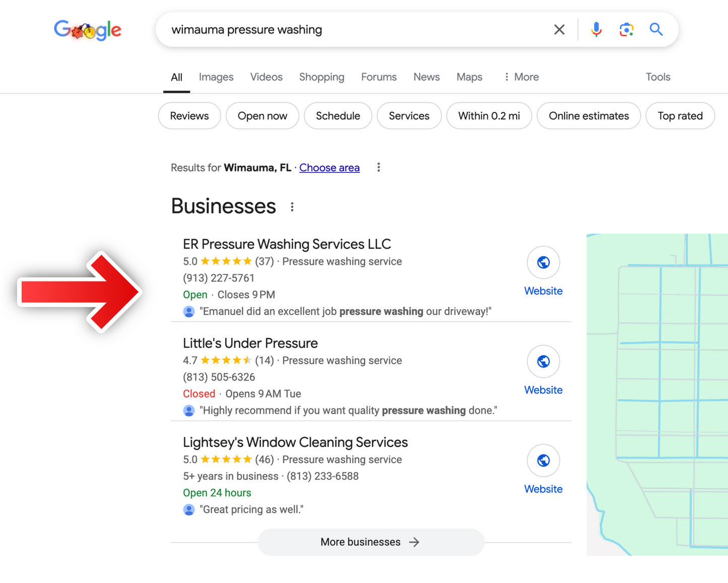Switch to the Images tab
The image size is (728, 583).
pyautogui.click(x=216, y=77)
